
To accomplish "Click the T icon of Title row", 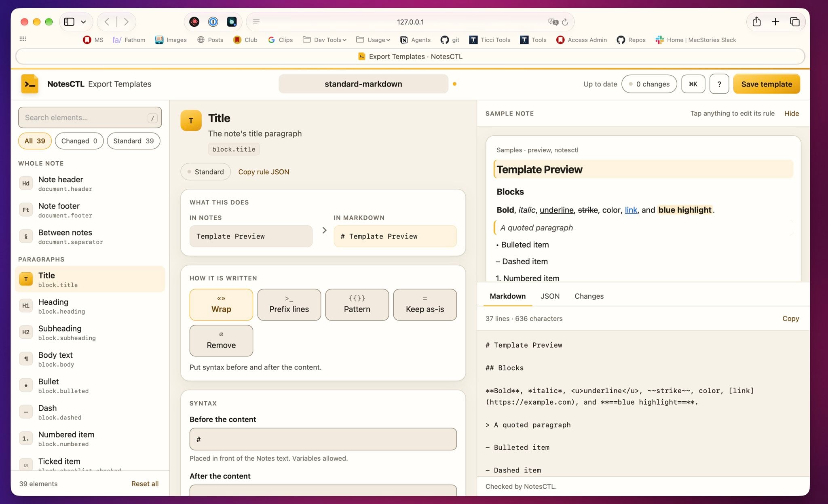I will coord(26,279).
